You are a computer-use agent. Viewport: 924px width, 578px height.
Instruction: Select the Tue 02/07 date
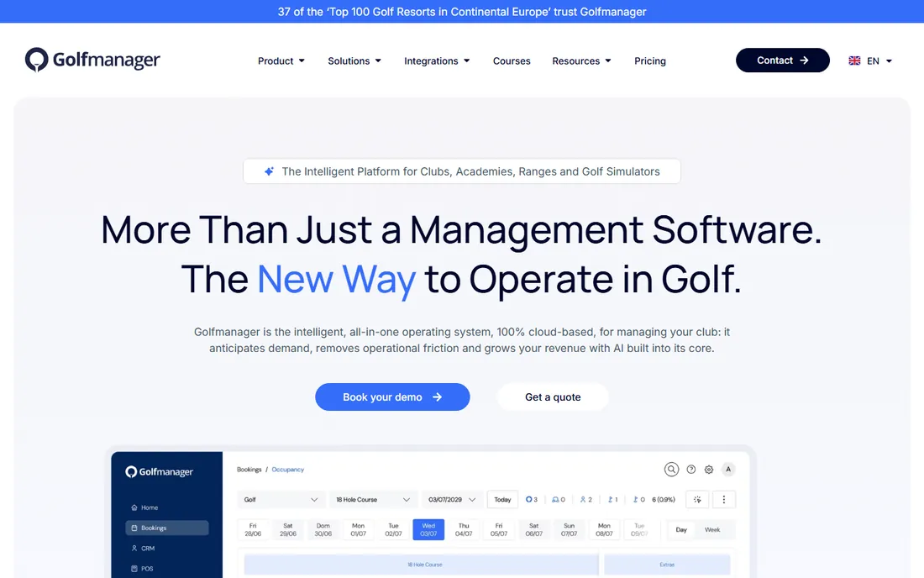tap(393, 529)
